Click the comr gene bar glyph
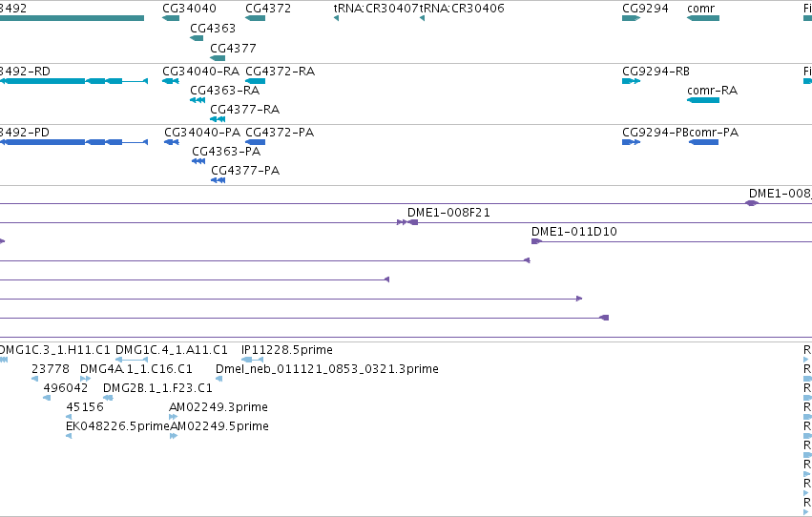812x517 pixels. tap(703, 18)
